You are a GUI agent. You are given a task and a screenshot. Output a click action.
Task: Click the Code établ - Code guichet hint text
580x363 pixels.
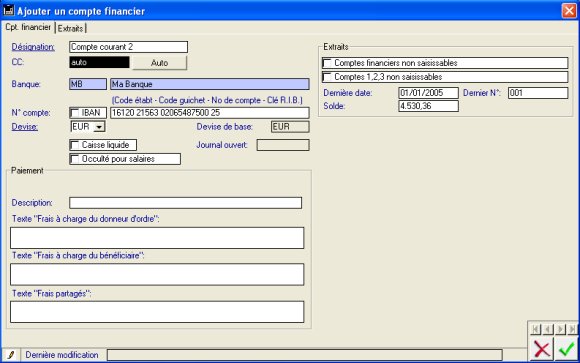[x=207, y=100]
